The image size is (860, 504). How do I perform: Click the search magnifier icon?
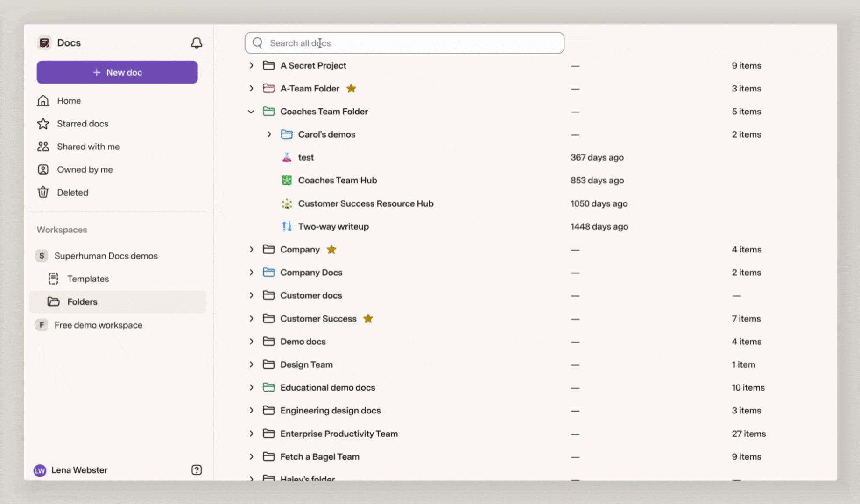pyautogui.click(x=258, y=43)
